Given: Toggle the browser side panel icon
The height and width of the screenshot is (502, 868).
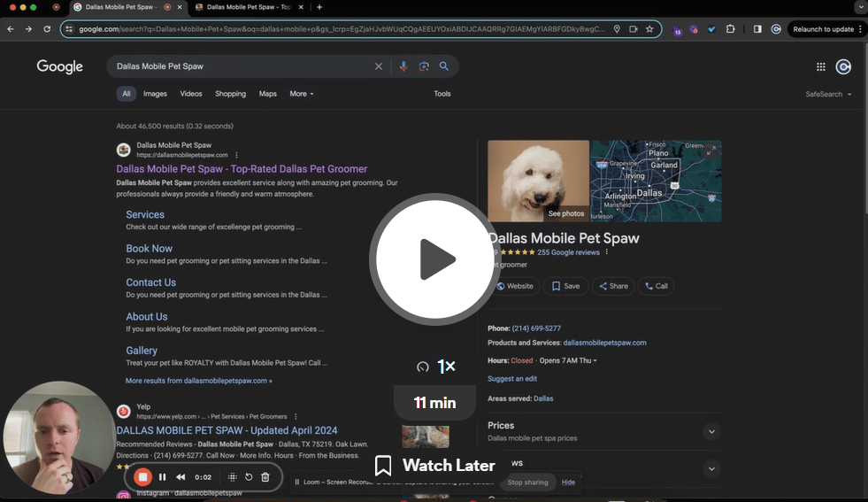Looking at the screenshot, I should [x=757, y=29].
